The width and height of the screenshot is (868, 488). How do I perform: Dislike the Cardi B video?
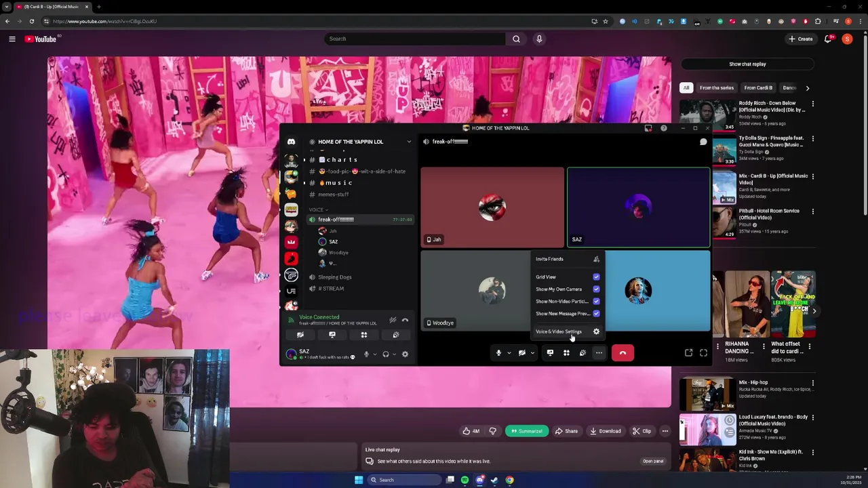[x=493, y=431]
